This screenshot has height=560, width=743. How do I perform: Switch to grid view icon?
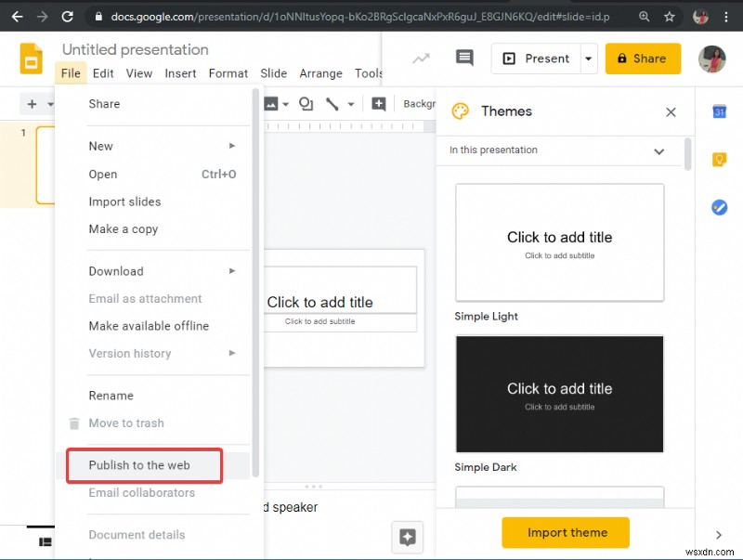point(45,541)
